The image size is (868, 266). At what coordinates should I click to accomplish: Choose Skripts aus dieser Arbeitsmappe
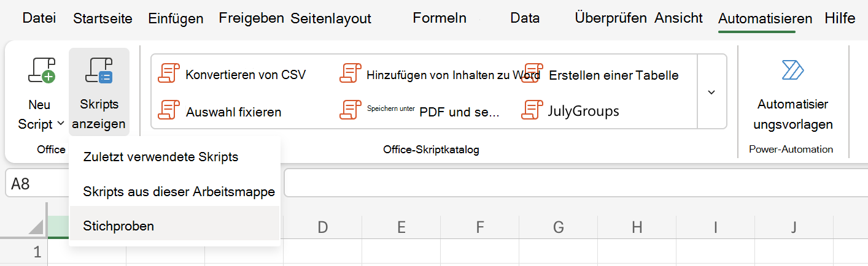coord(175,191)
